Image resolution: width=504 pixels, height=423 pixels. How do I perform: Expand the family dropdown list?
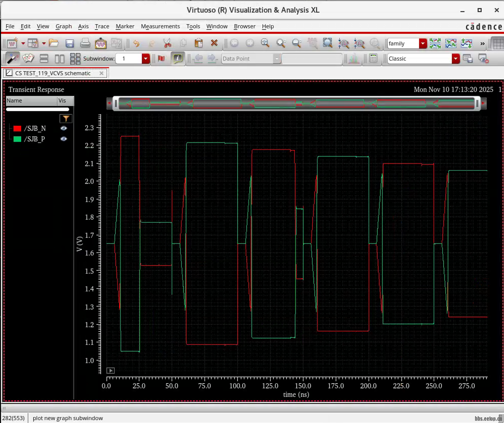423,44
